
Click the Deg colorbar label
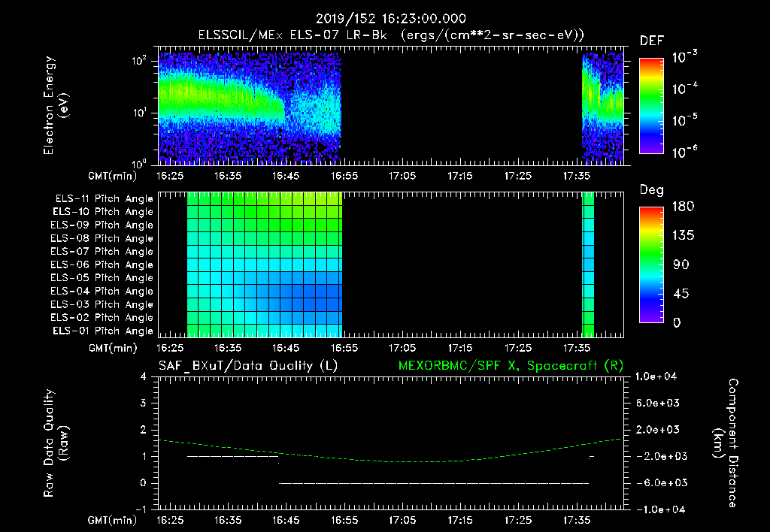click(x=651, y=190)
